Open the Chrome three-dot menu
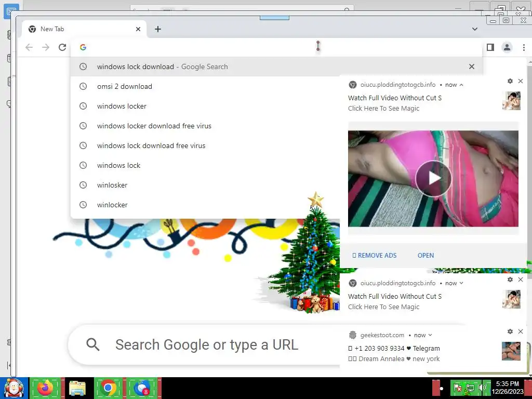 524,47
